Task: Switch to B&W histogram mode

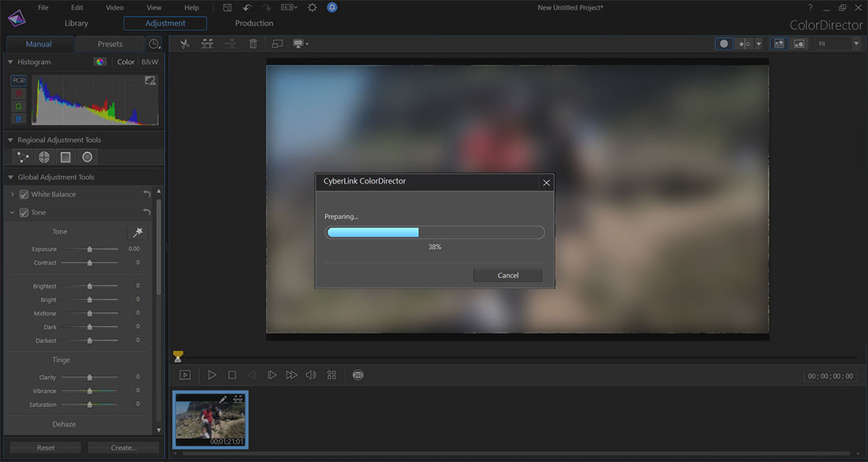Action: tap(149, 62)
